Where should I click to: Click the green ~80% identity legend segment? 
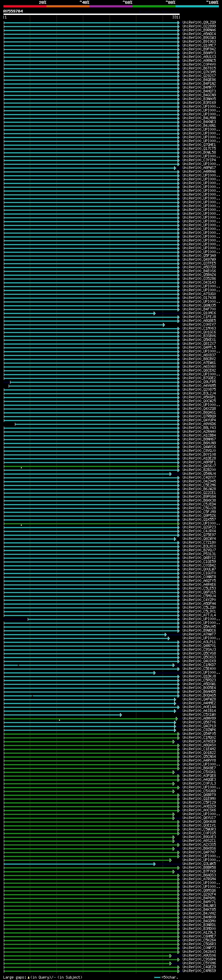[154, 6]
